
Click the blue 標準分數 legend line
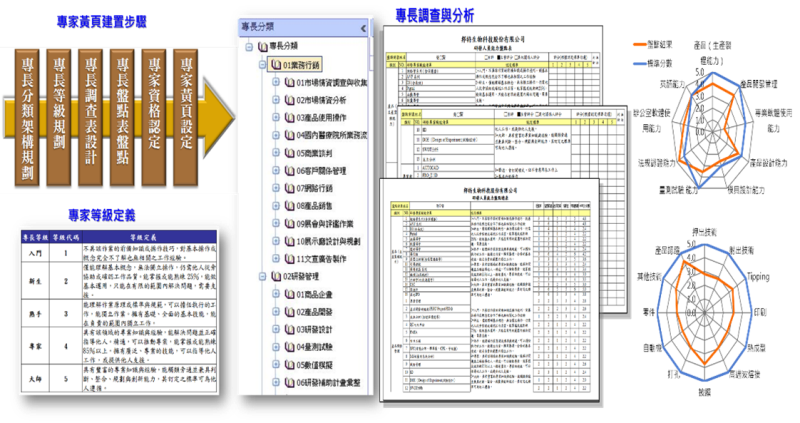[x=639, y=64]
